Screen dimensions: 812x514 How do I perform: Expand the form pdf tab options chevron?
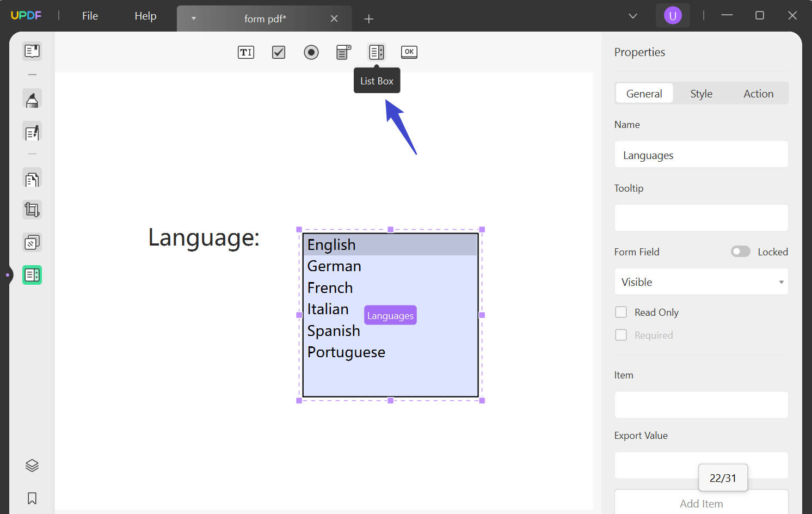coord(194,18)
